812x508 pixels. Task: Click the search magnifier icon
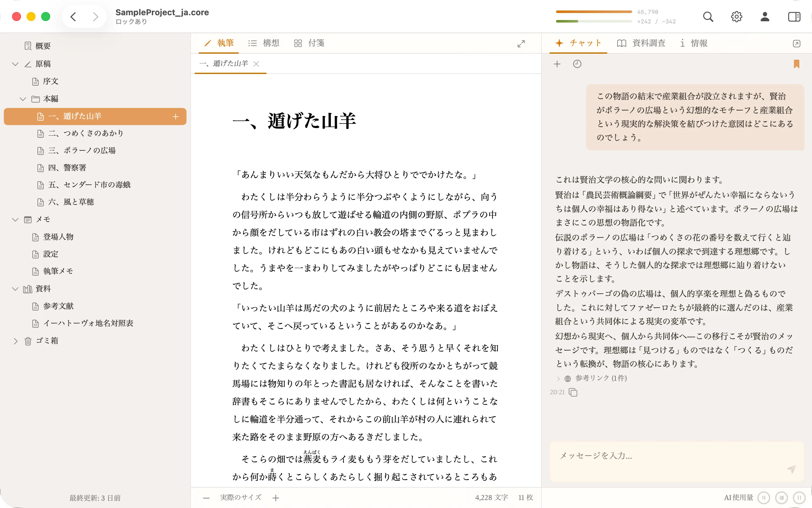pos(708,17)
